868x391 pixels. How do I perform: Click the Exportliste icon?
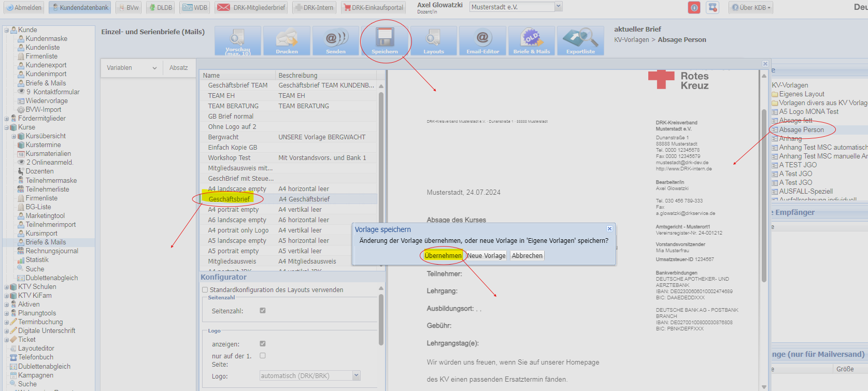(x=580, y=40)
